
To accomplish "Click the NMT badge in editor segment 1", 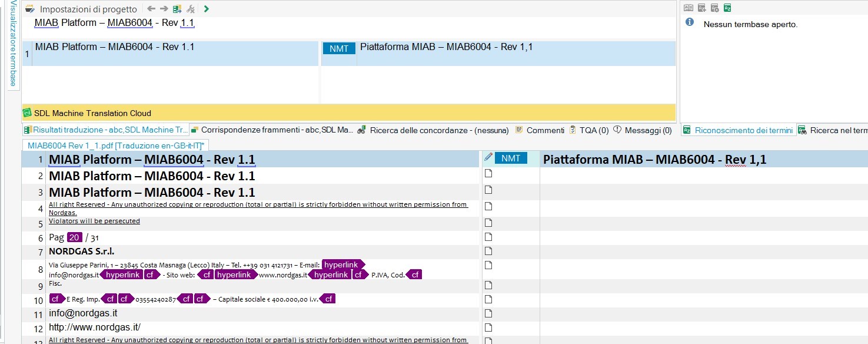I will click(511, 158).
